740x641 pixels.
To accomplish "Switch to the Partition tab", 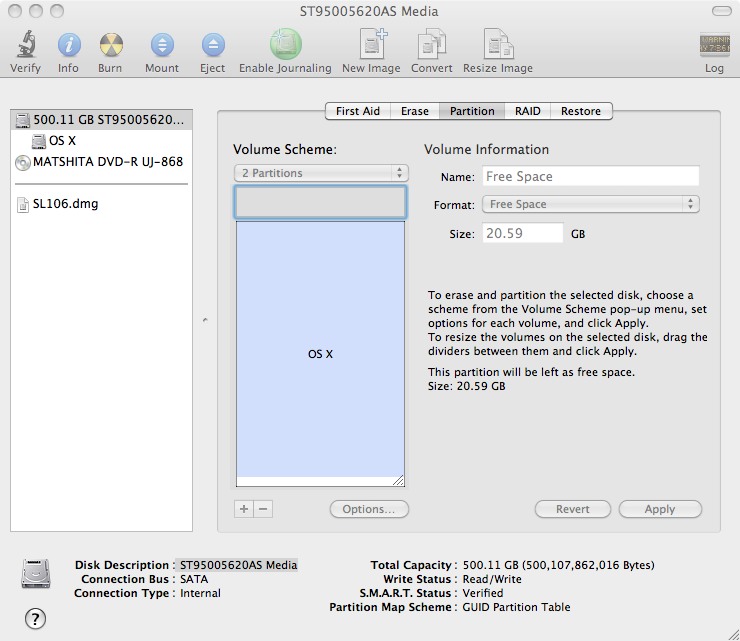I will point(472,111).
